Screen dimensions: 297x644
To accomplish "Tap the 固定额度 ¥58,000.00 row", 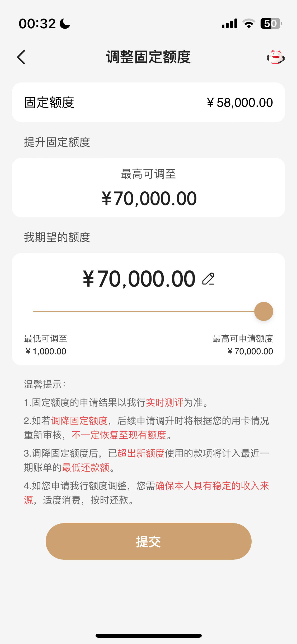I will pyautogui.click(x=148, y=102).
